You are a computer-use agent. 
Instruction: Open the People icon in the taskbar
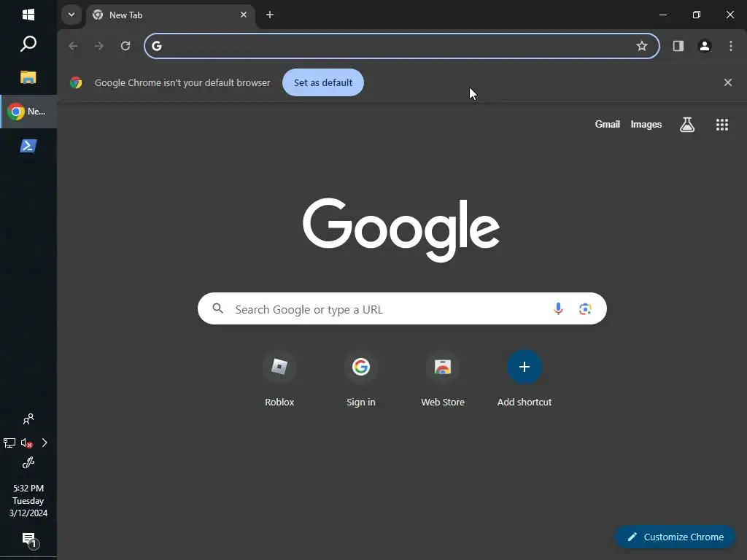point(28,419)
